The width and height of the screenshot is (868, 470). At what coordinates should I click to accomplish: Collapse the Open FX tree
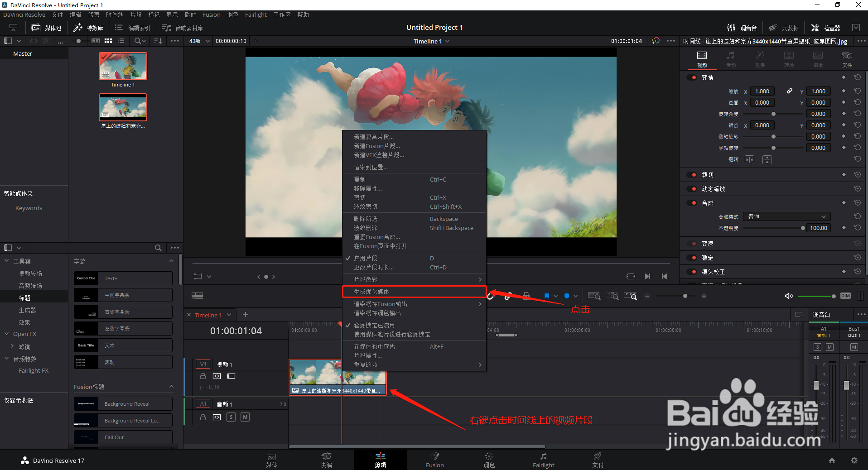7,334
